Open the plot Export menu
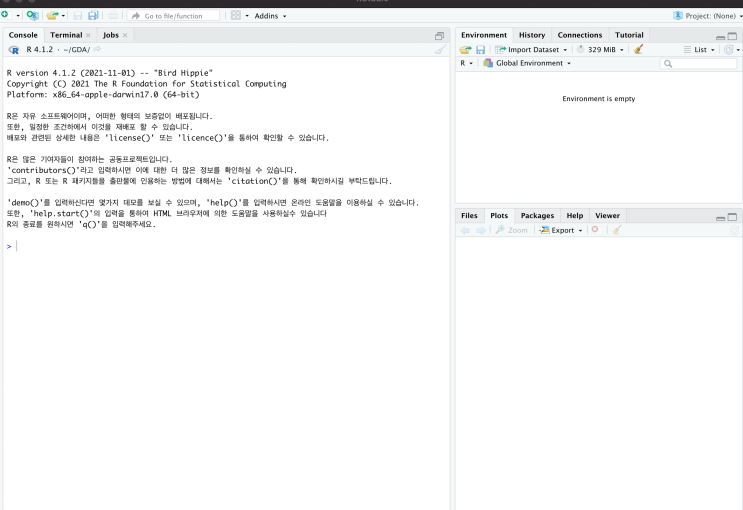The height and width of the screenshot is (510, 743). [561, 230]
